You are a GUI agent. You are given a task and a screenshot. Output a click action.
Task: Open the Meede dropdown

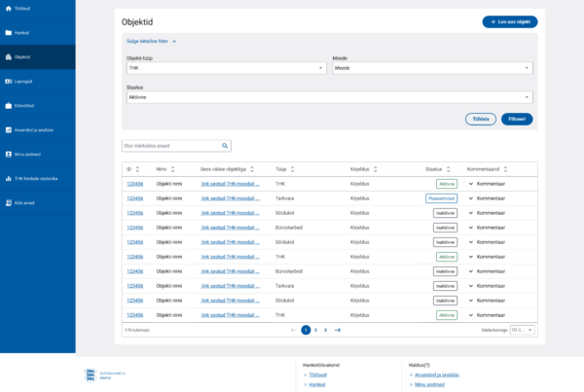pos(431,68)
